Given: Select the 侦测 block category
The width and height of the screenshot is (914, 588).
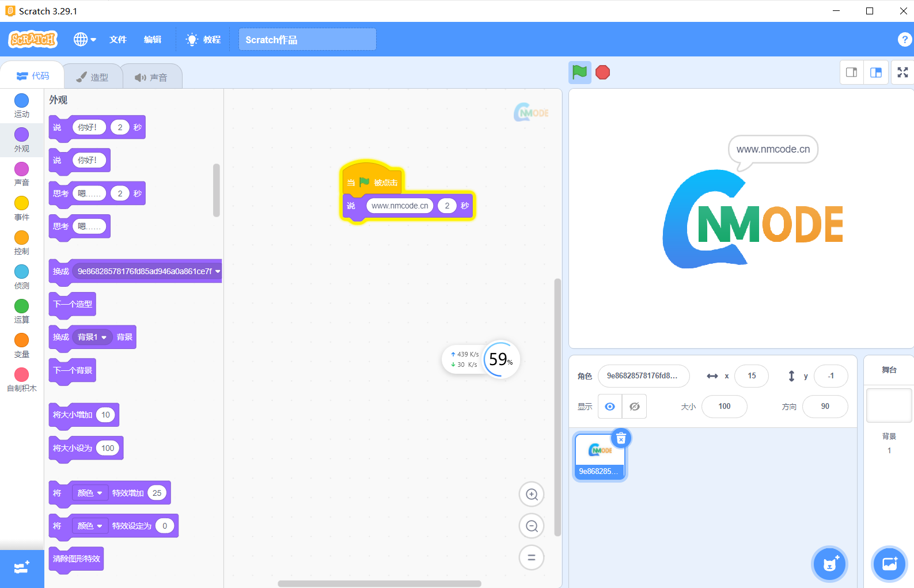Looking at the screenshot, I should 22,277.
